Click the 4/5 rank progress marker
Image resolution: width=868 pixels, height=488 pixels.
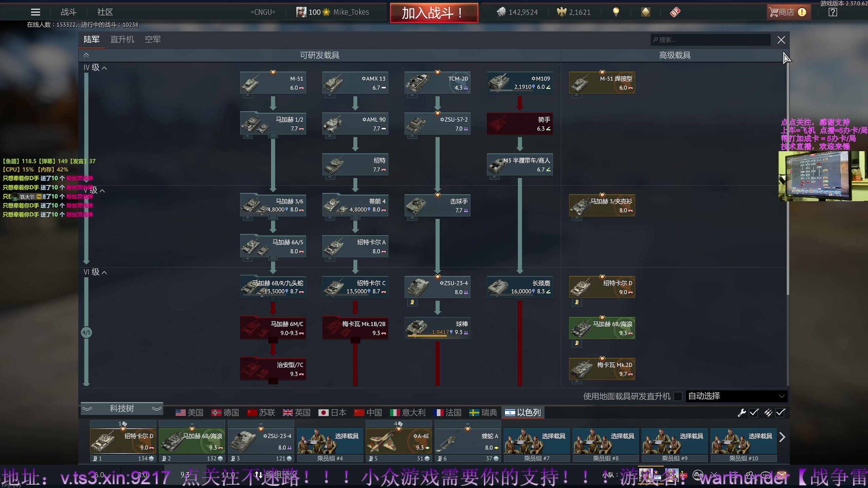[86, 332]
